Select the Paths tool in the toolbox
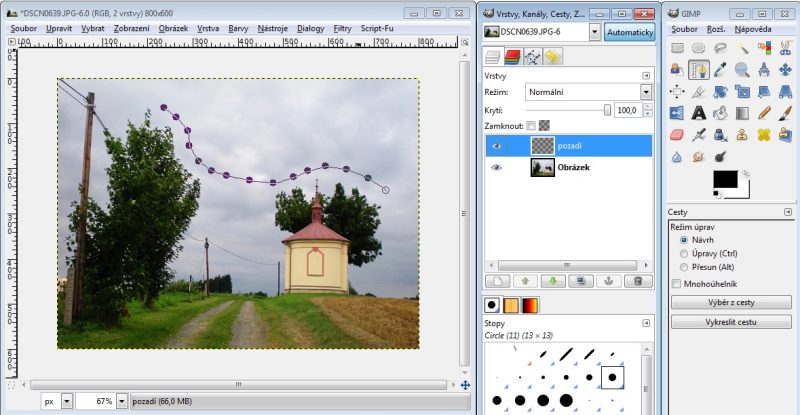This screenshot has height=415, width=800. pos(698,69)
